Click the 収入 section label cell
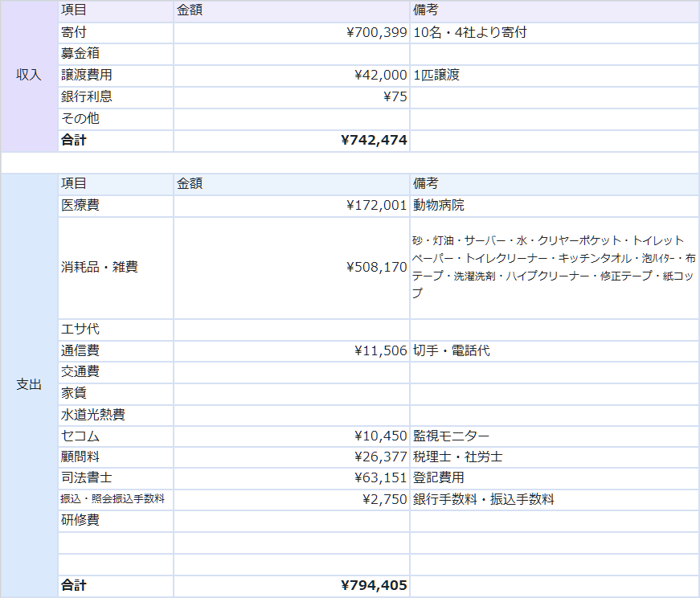This screenshot has height=598, width=700. coord(29,76)
